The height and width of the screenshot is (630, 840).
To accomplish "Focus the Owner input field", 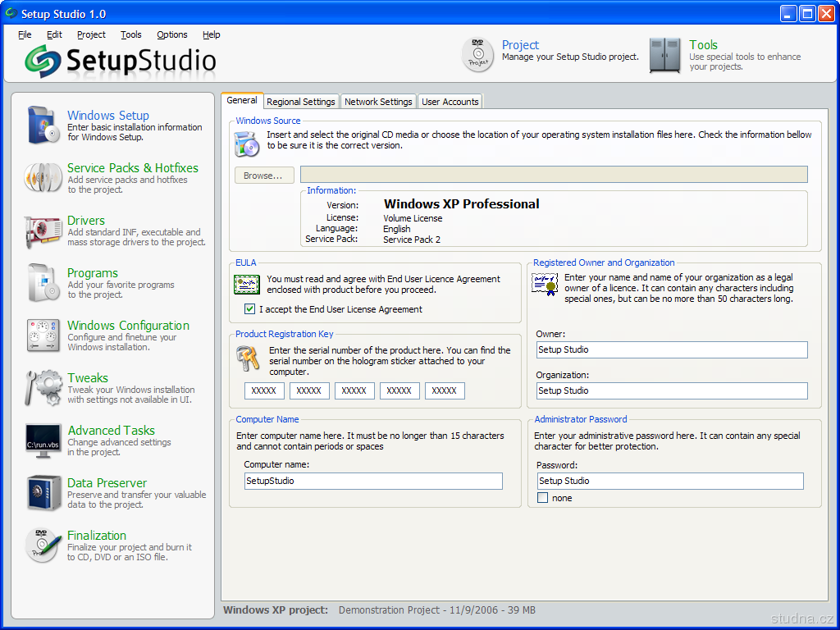I will point(672,350).
